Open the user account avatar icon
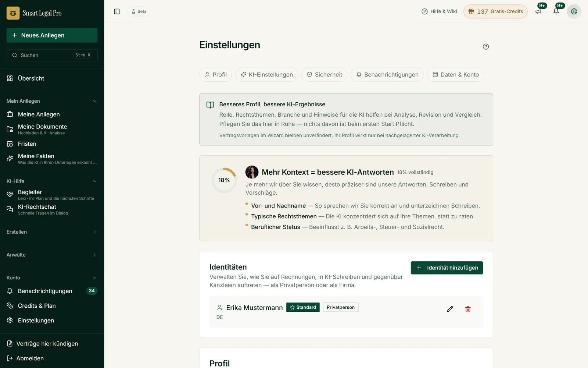Screen dimensions: 588x368 tap(574, 11)
